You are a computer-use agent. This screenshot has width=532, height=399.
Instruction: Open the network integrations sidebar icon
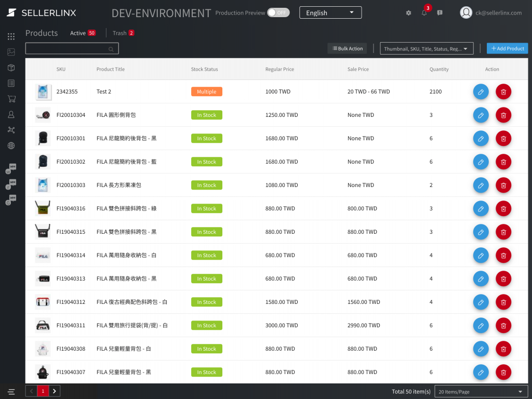[x=11, y=130]
